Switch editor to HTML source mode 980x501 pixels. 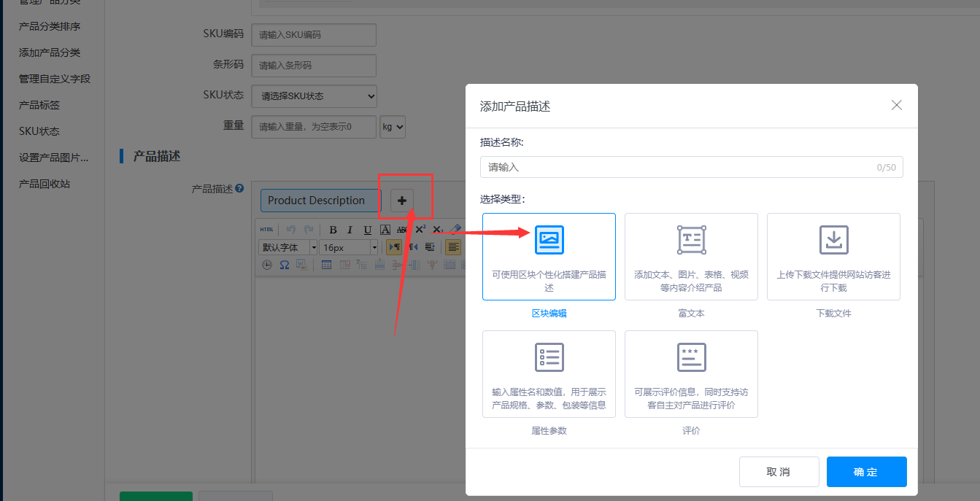[x=266, y=229]
